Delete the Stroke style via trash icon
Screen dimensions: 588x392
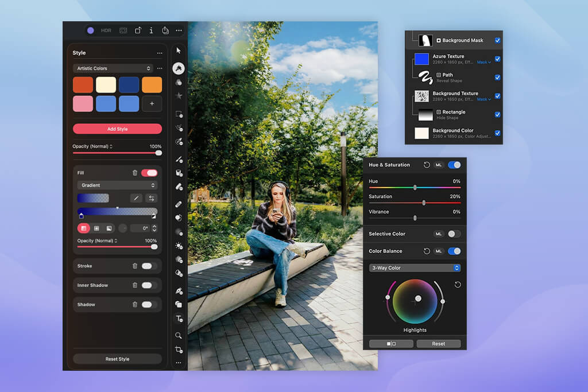(x=135, y=266)
